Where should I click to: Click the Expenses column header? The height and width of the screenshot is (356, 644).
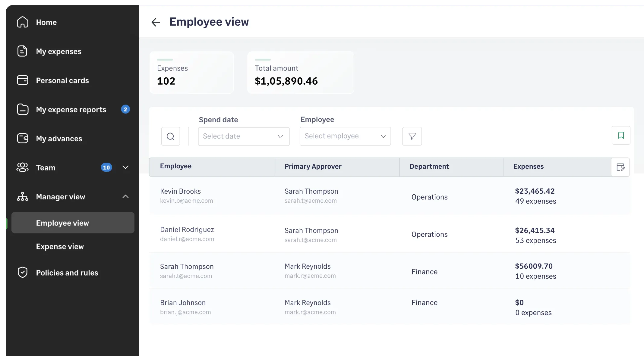(529, 166)
